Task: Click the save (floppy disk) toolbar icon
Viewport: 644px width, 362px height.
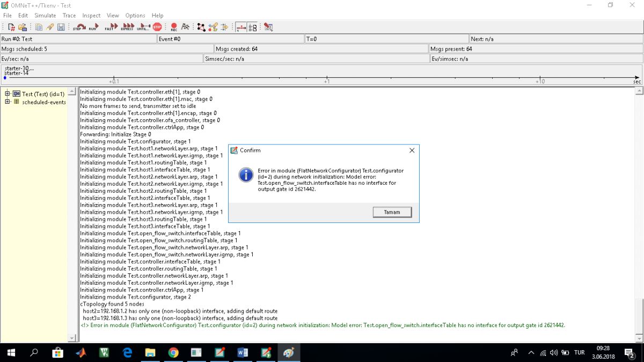Action: [61, 27]
